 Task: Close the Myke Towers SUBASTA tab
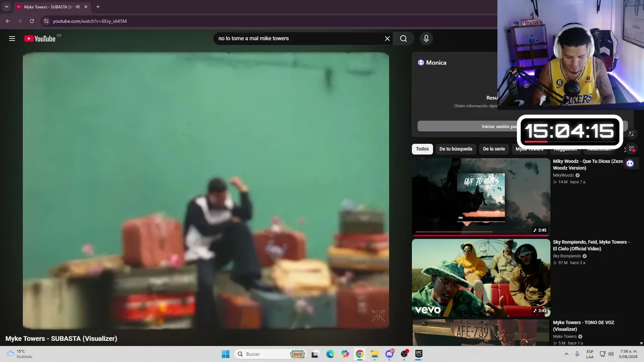click(x=86, y=7)
